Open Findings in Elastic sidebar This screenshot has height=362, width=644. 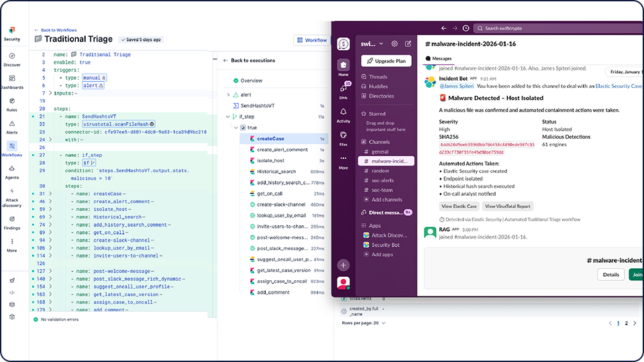(12, 223)
